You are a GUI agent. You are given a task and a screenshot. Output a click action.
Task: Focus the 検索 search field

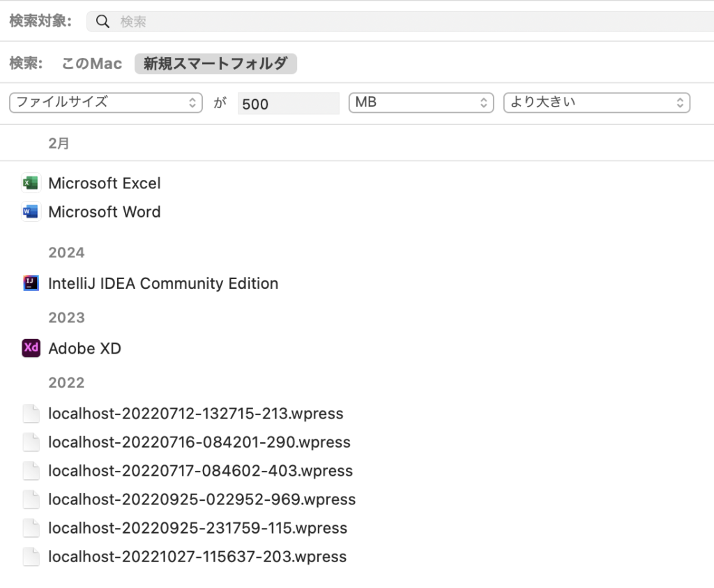point(401,22)
